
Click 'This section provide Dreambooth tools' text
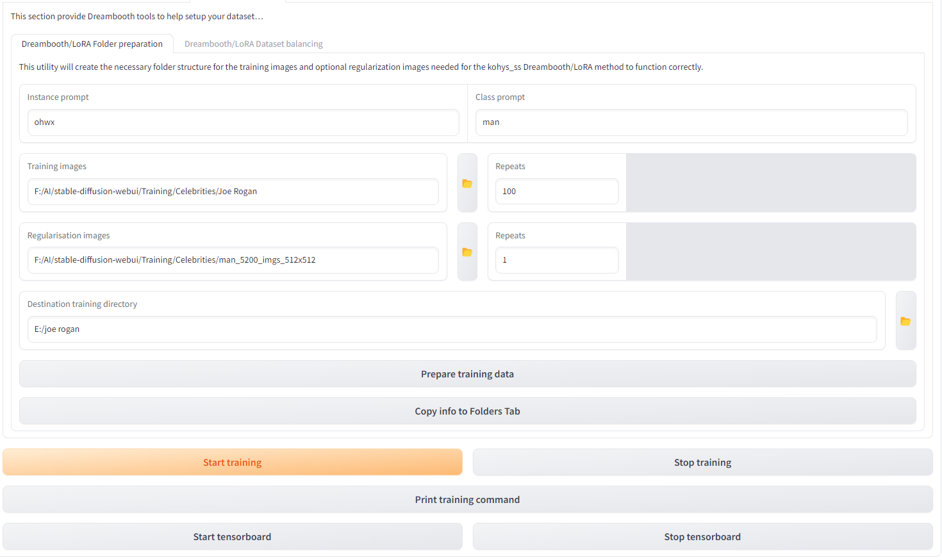[136, 17]
